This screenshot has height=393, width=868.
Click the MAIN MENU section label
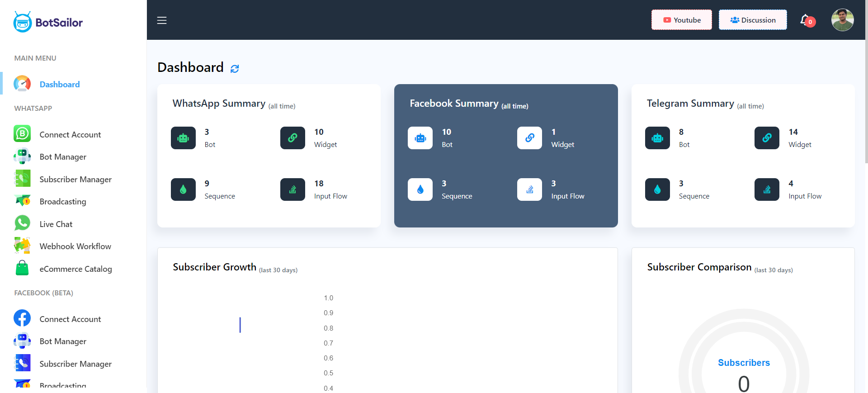tap(35, 58)
